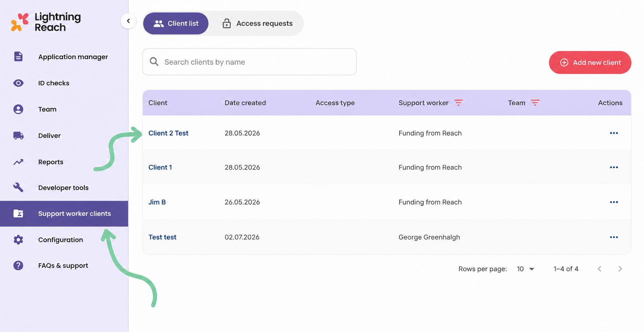Filter by Support worker column

pos(458,103)
